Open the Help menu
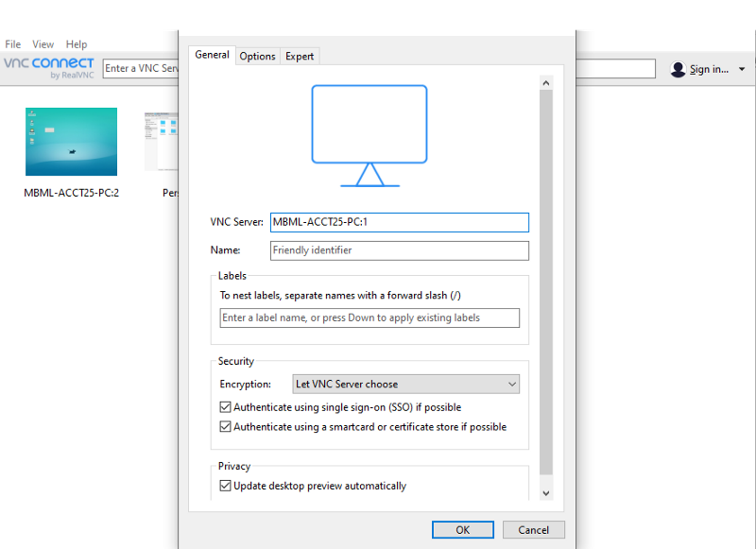Image resolution: width=756 pixels, height=549 pixels. 77,44
